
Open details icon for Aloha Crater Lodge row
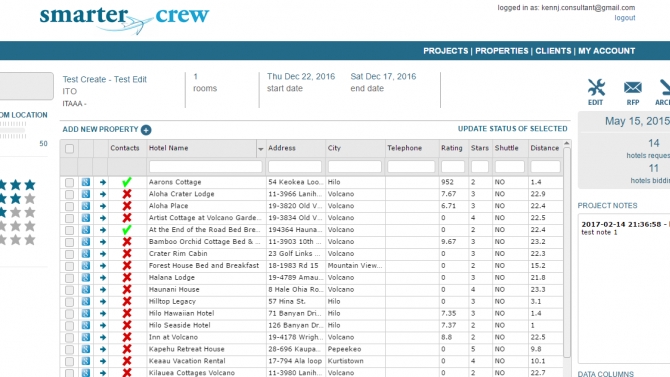pos(86,194)
